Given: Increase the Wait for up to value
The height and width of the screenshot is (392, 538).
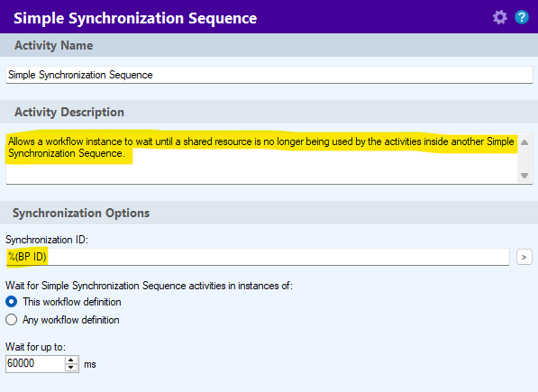Looking at the screenshot, I should (70, 360).
